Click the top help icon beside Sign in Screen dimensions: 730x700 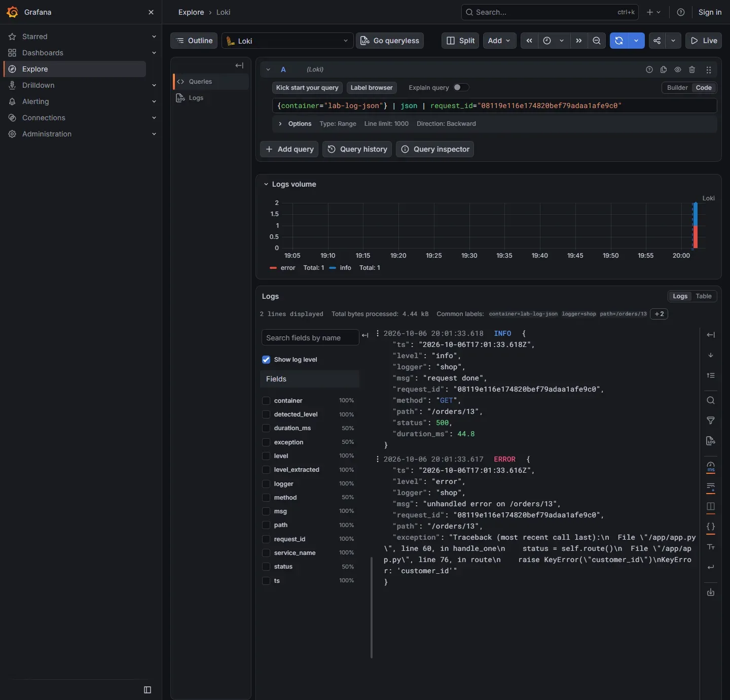[681, 12]
